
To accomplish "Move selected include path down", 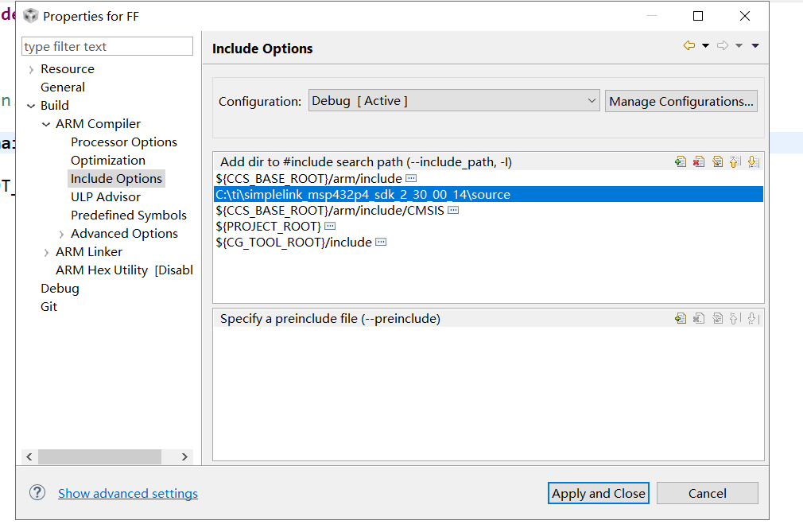I will (754, 161).
